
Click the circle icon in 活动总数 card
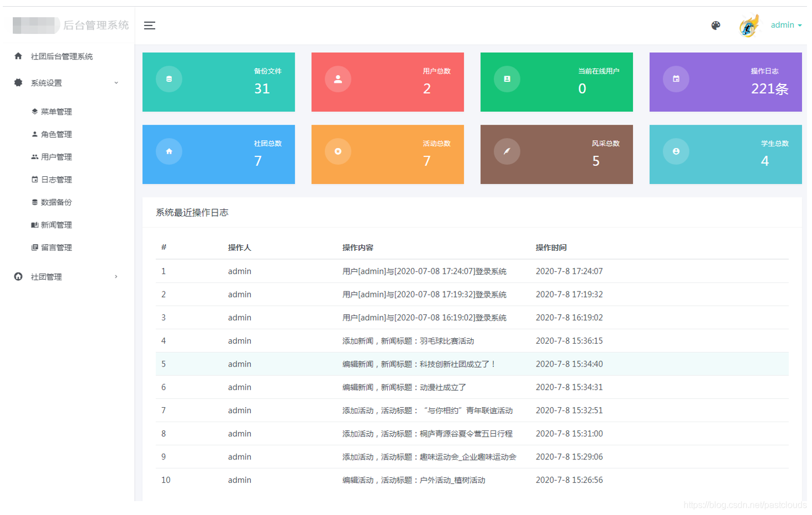click(338, 151)
